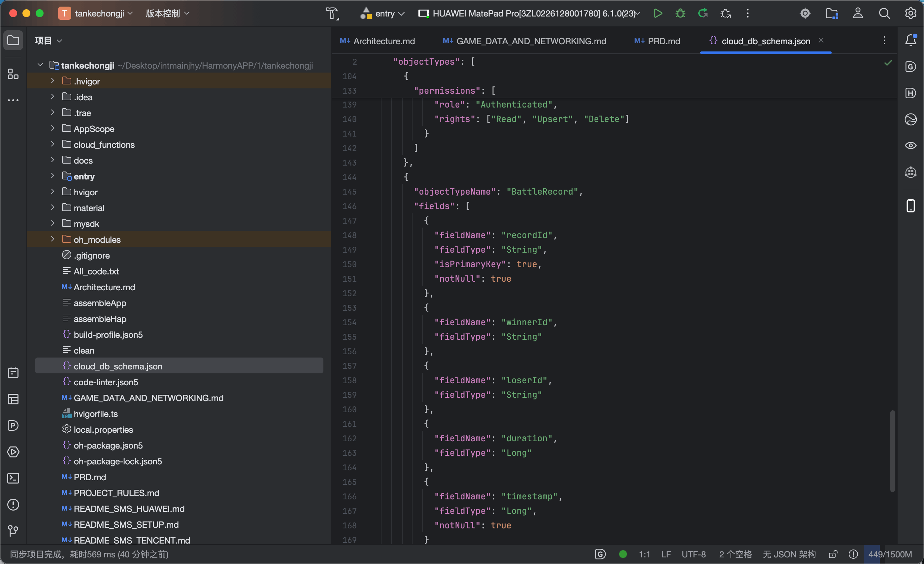Click the UTF-8 encoding indicator
Image resolution: width=924 pixels, height=564 pixels.
693,554
